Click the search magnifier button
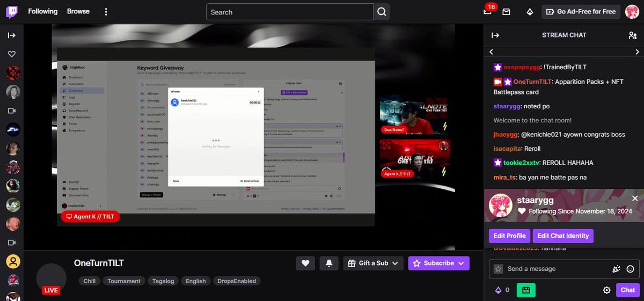Image resolution: width=644 pixels, height=301 pixels. (x=382, y=12)
